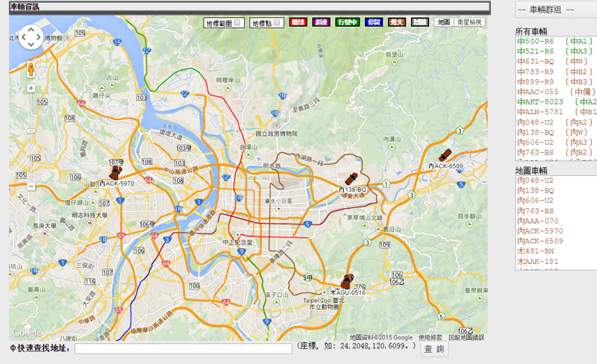This screenshot has height=364, width=597.
Task: Select vehicle 中AAC-055 in all vehicles list
Action: point(556,92)
